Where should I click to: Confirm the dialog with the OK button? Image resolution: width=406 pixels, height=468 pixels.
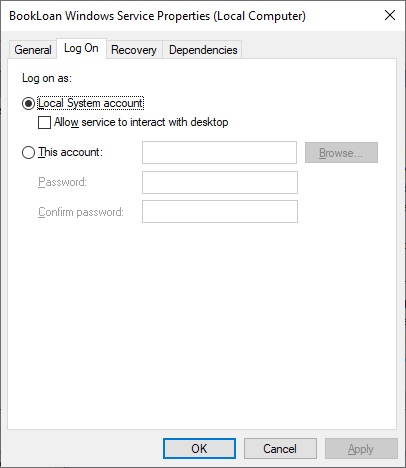tap(199, 449)
